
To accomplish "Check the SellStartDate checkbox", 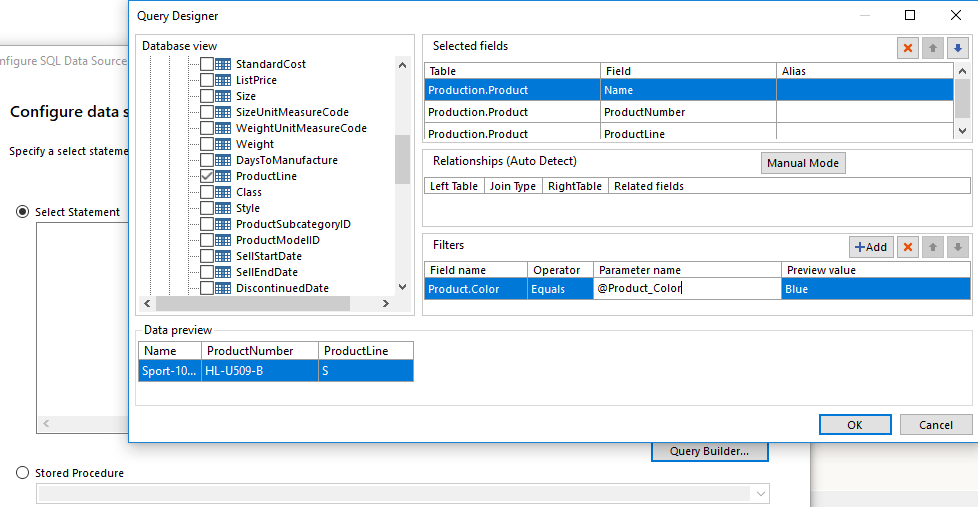I will pos(206,256).
